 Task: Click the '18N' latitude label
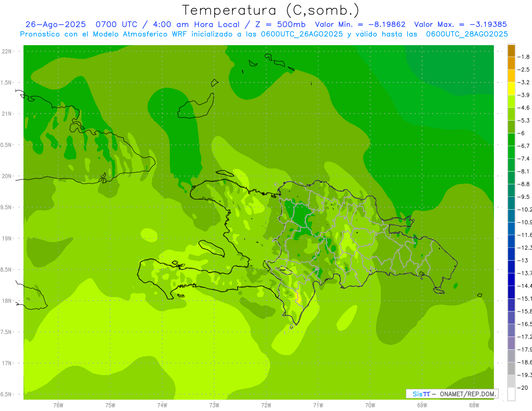pos(8,301)
